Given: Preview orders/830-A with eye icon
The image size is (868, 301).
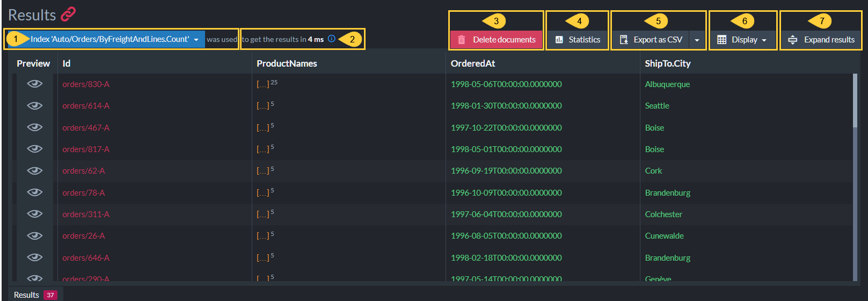Looking at the screenshot, I should point(35,84).
